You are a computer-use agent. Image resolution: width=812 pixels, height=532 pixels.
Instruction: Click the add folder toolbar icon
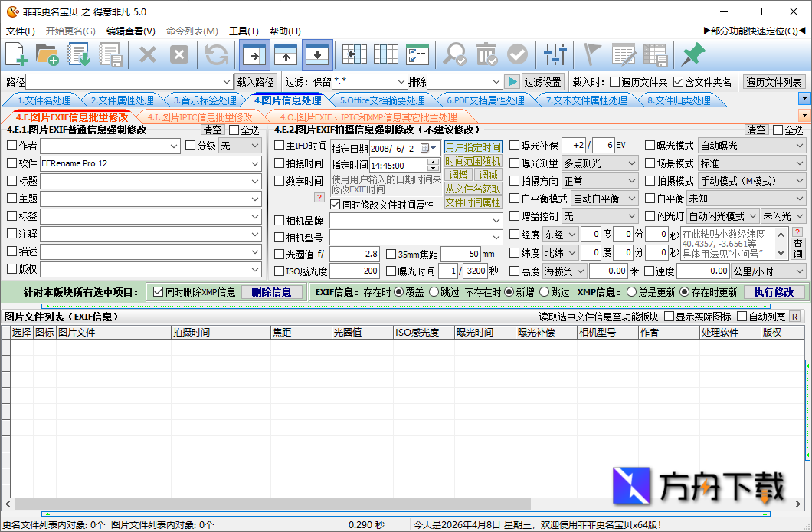pyautogui.click(x=47, y=54)
